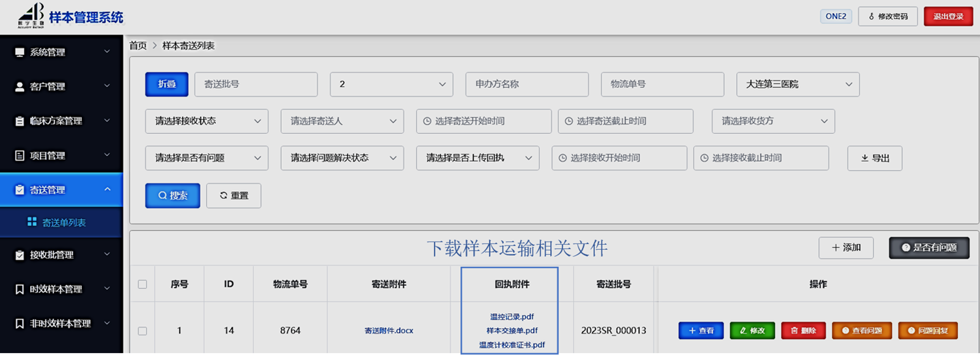Viewport: 980px width, 355px height.
Task: Go to 首页 in the breadcrumb
Action: pos(138,46)
